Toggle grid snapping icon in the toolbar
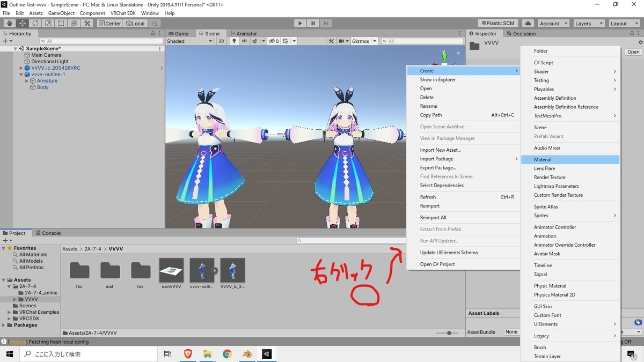This screenshot has height=362, width=644. tap(155, 24)
